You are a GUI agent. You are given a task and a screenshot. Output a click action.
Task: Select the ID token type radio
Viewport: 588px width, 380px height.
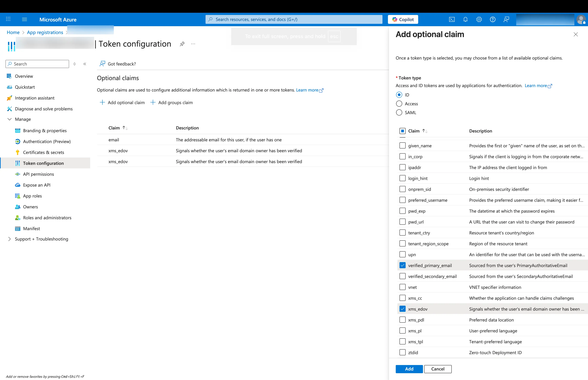(x=399, y=95)
